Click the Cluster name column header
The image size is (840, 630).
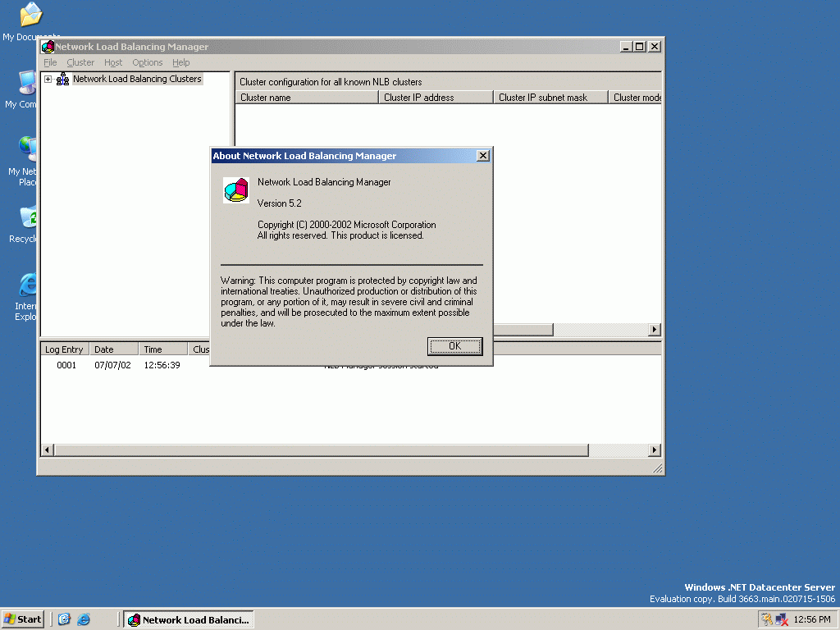click(x=307, y=98)
